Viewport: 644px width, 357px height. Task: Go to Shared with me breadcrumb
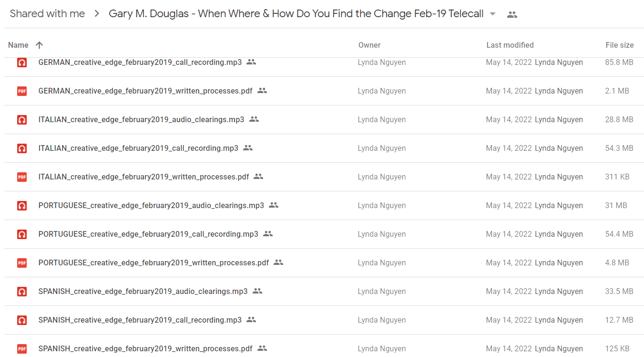coord(47,13)
